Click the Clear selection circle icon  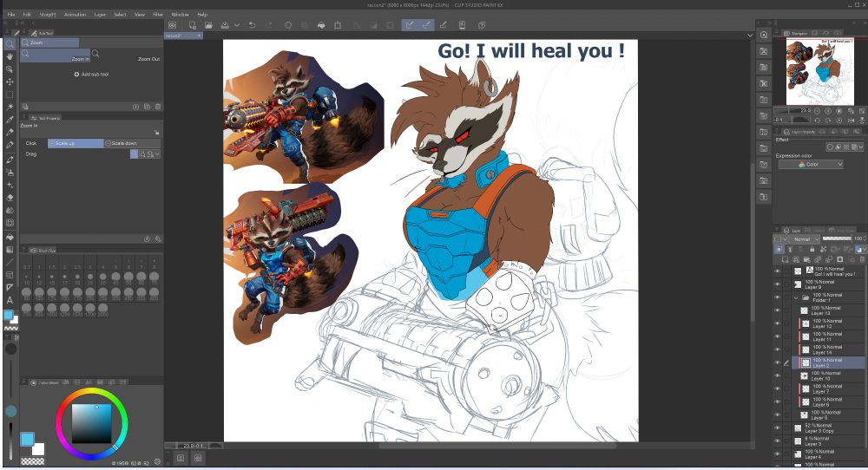coord(288,25)
